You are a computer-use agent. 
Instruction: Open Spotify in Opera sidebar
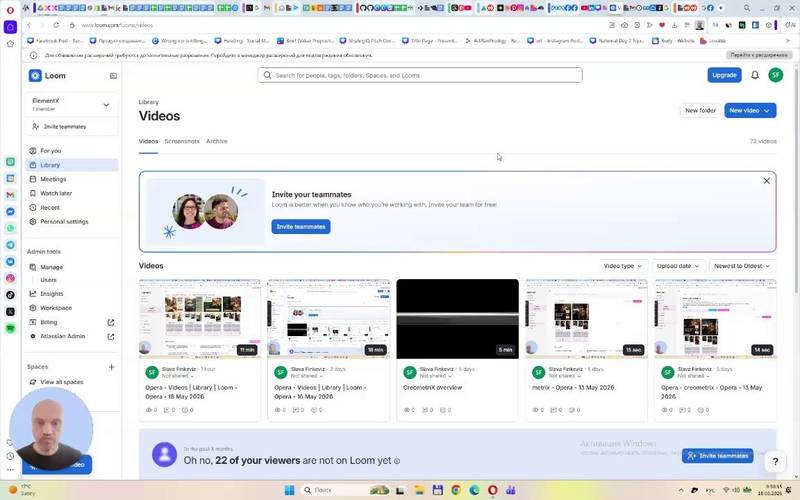click(10, 329)
